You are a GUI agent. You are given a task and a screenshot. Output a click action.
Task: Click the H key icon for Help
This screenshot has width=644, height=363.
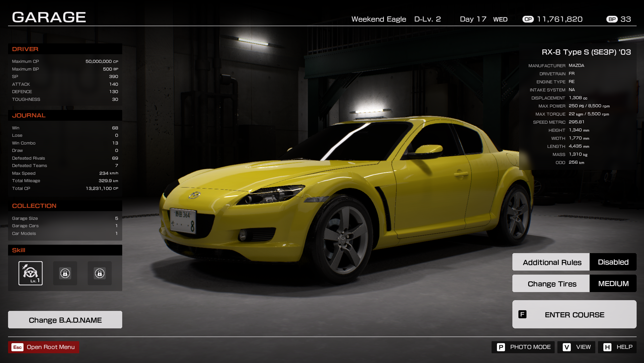tap(607, 347)
